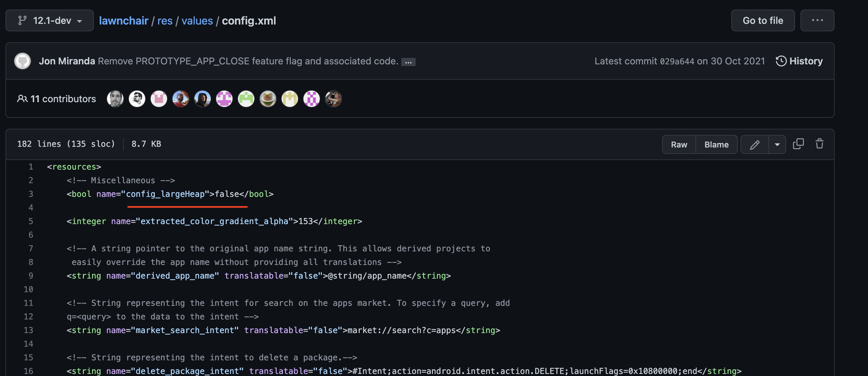Expand commit message ellipsis
The image size is (868, 376).
(x=408, y=62)
